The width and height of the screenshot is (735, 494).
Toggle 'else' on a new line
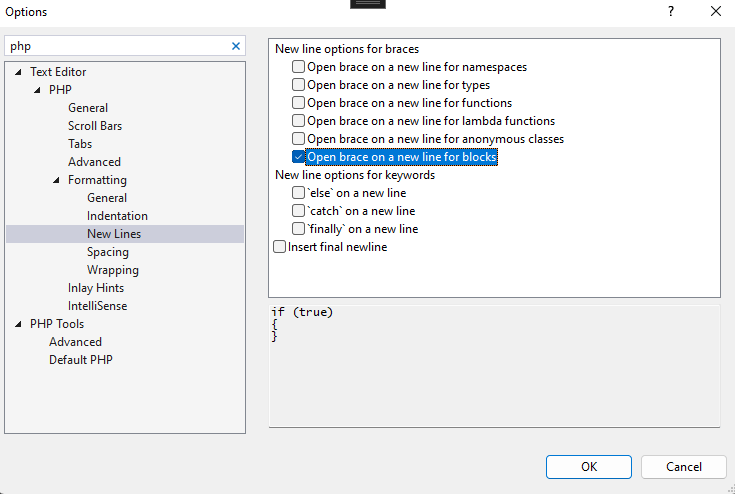[x=298, y=193]
